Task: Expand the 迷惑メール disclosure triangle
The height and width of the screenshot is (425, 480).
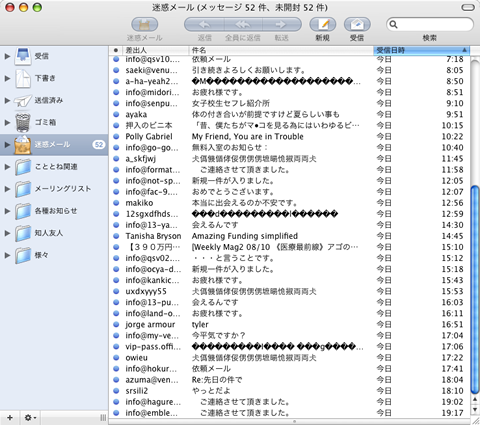Action: pyautogui.click(x=7, y=145)
